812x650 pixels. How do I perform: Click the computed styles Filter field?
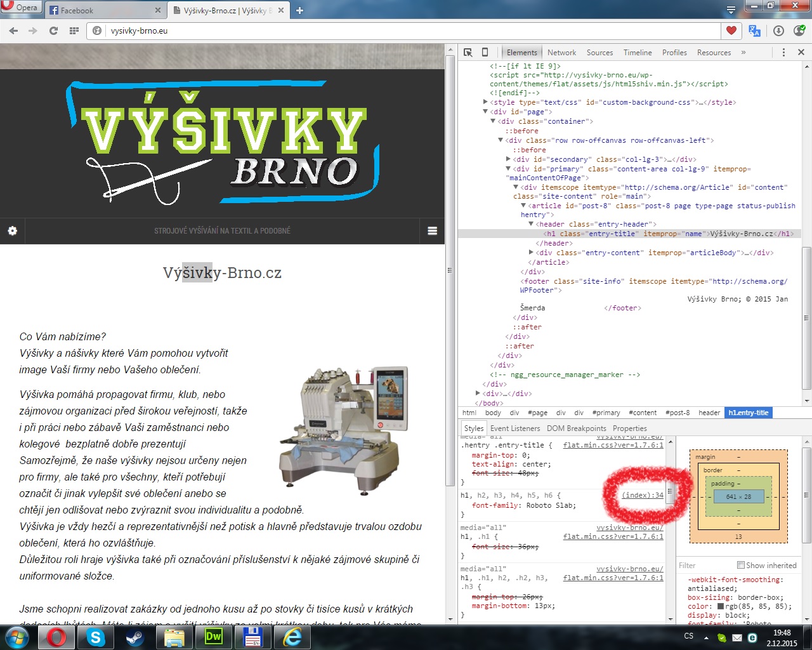point(704,565)
